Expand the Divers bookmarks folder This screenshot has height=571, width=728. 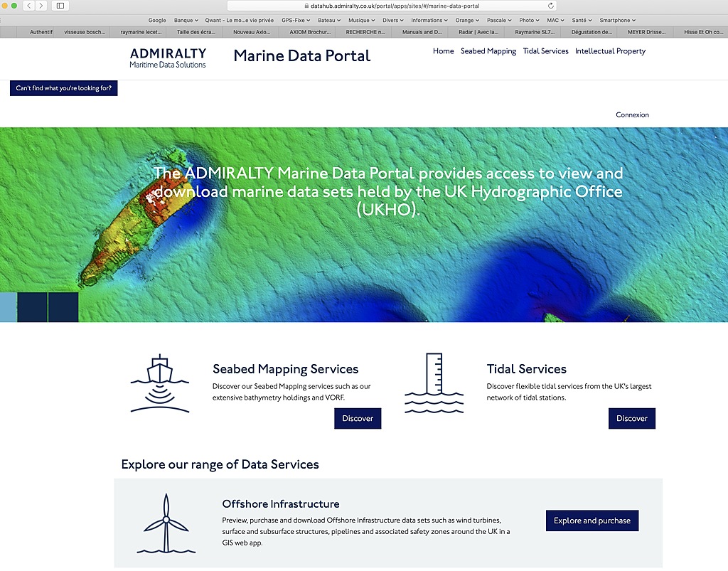click(393, 21)
